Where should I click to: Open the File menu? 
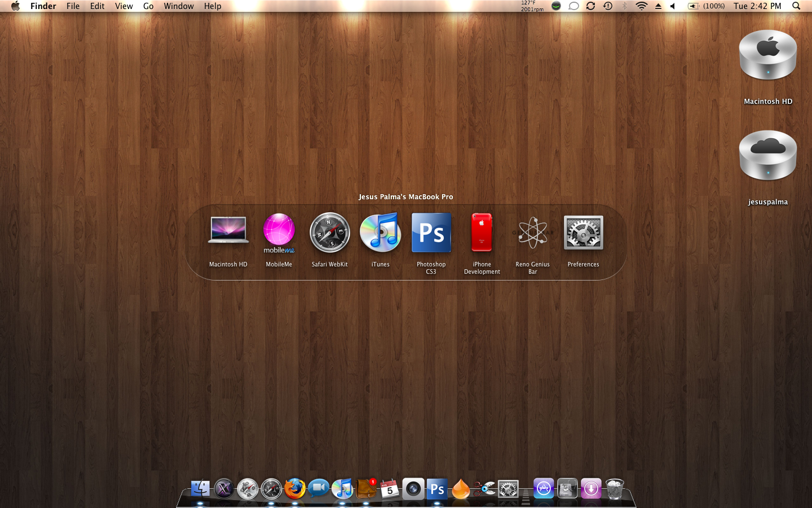tap(73, 6)
